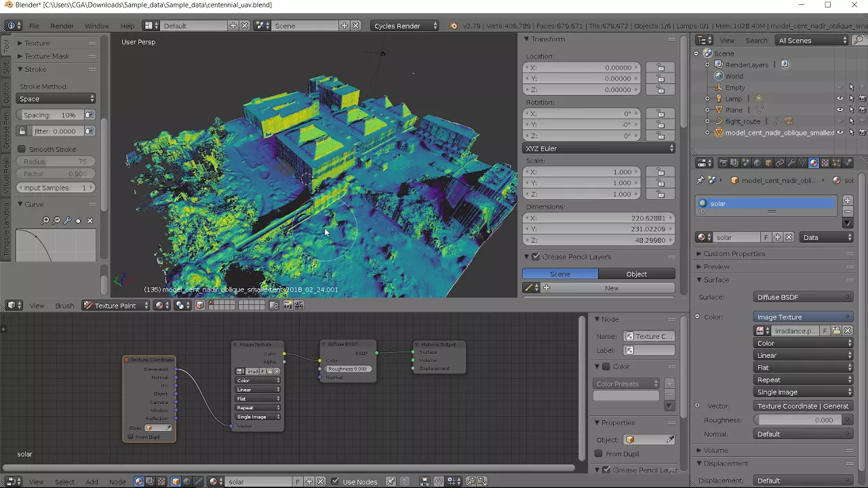Open the Node menu in node editor
This screenshot has height=488, width=868.
[117, 482]
